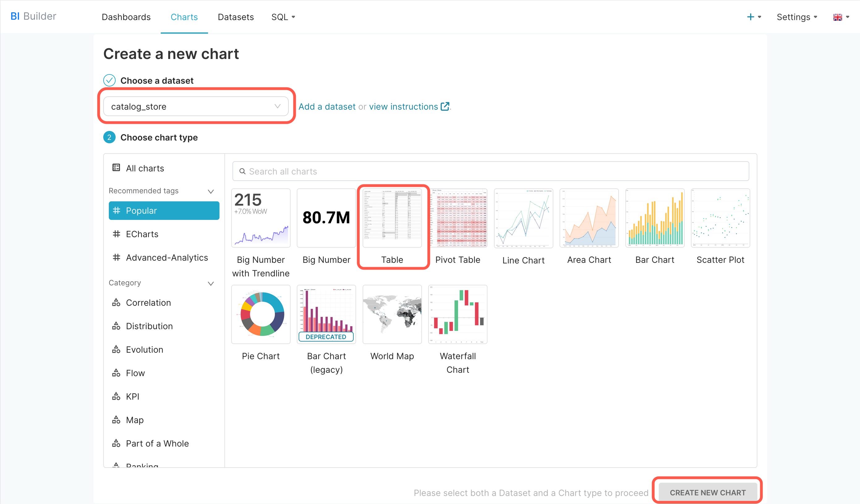Choose the Line Chart type

(x=523, y=218)
